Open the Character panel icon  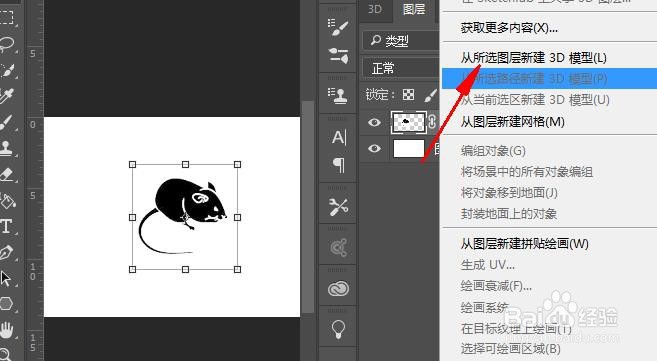pos(339,137)
